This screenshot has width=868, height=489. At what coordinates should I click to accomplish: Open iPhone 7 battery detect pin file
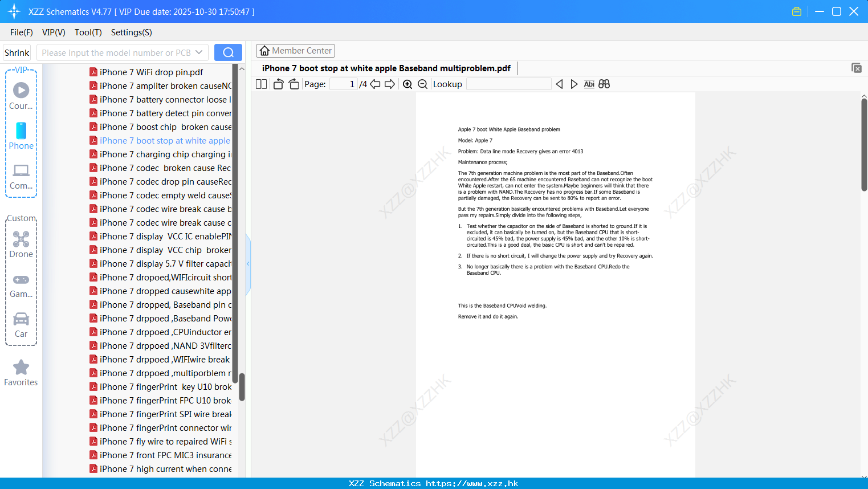[160, 113]
